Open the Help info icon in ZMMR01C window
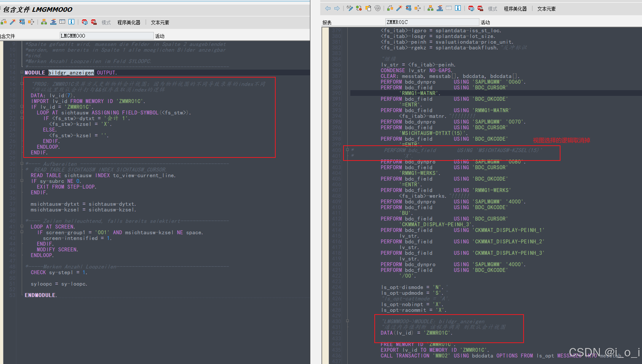The image size is (642, 364). click(x=458, y=8)
